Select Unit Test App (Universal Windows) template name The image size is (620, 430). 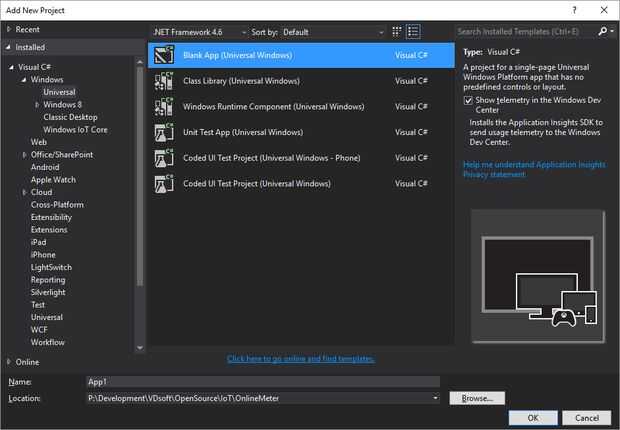243,133
